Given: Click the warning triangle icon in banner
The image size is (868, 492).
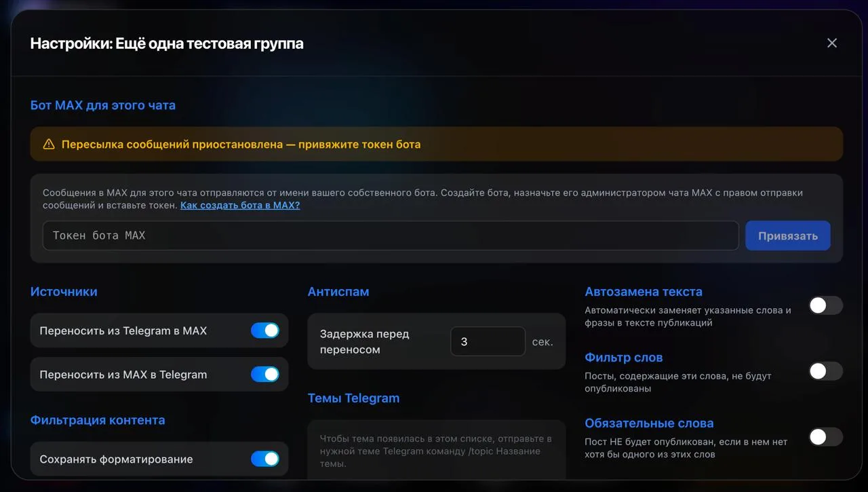Looking at the screenshot, I should [x=49, y=144].
